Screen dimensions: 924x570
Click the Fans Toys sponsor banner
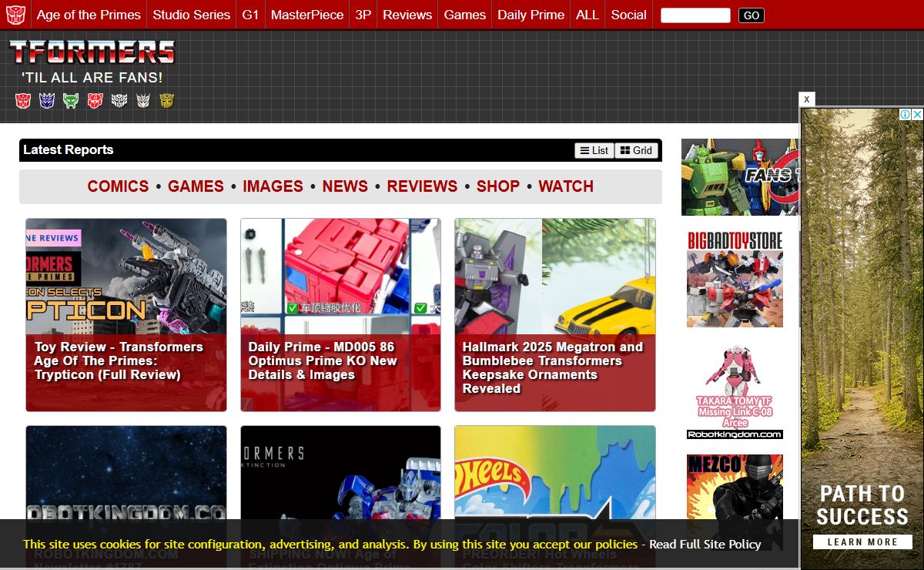pos(740,177)
